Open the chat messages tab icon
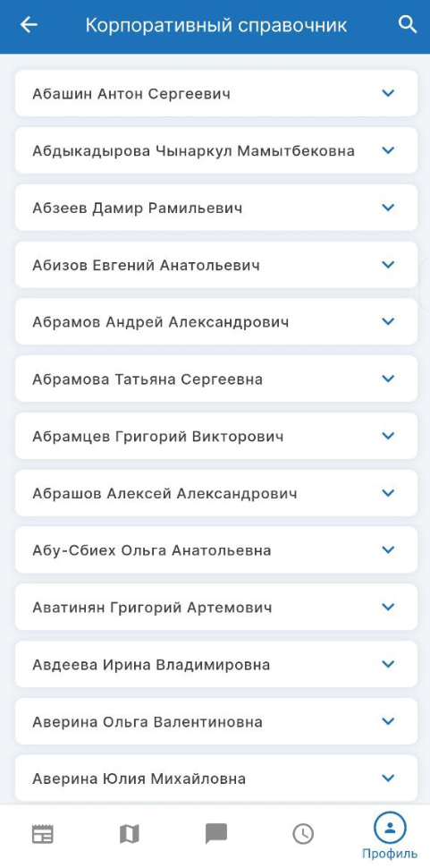This screenshot has height=868, width=430. (216, 834)
